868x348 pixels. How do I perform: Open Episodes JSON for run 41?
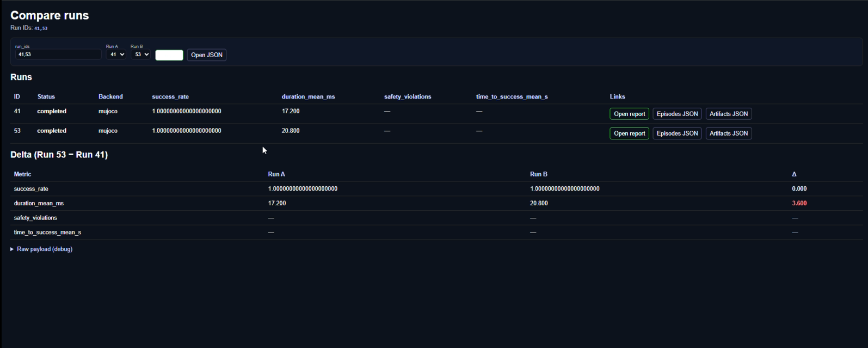(677, 114)
